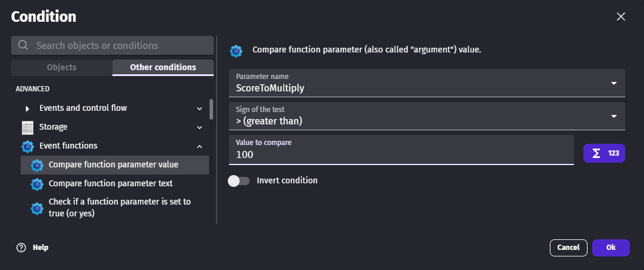Click the Compare function parameter value icon
Image resolution: width=644 pixels, height=270 pixels.
coord(38,165)
